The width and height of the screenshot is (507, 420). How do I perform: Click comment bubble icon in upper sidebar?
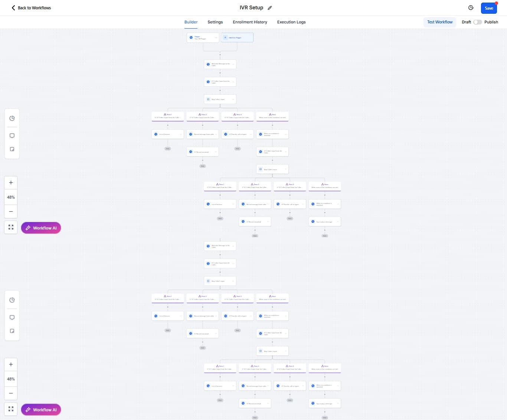(x=12, y=136)
